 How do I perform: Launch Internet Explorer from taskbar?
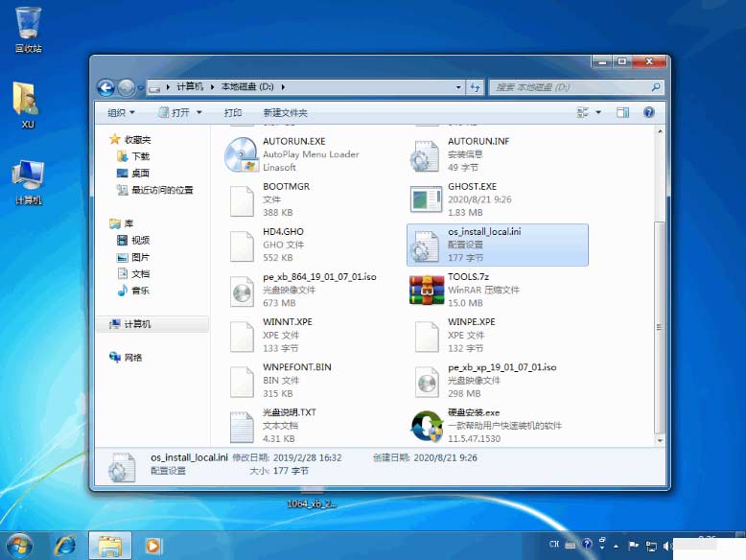click(x=65, y=546)
